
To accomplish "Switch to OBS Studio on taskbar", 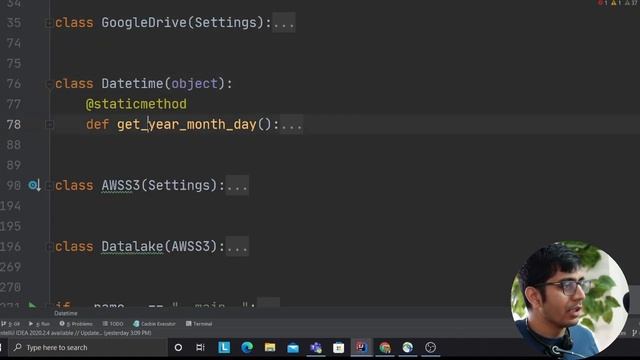I will click(x=430, y=348).
